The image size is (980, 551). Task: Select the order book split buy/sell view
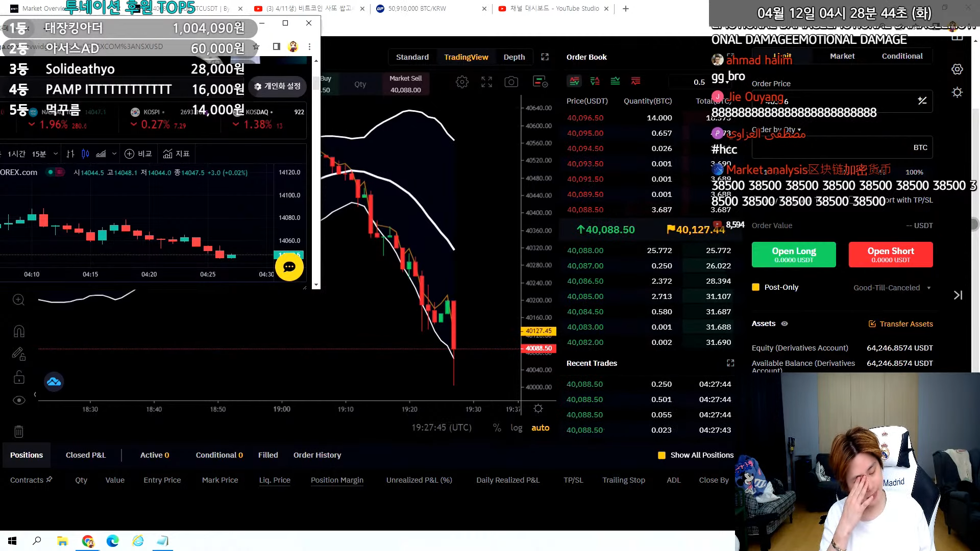tap(595, 81)
